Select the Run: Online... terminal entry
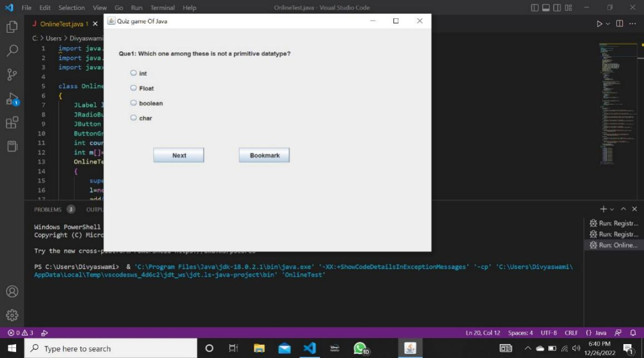This screenshot has width=644, height=358. click(x=613, y=245)
